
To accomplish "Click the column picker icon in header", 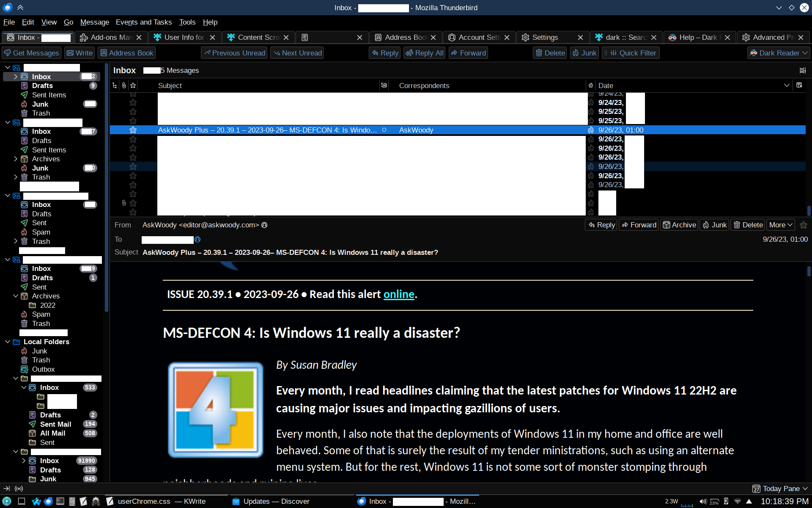I will coord(799,85).
